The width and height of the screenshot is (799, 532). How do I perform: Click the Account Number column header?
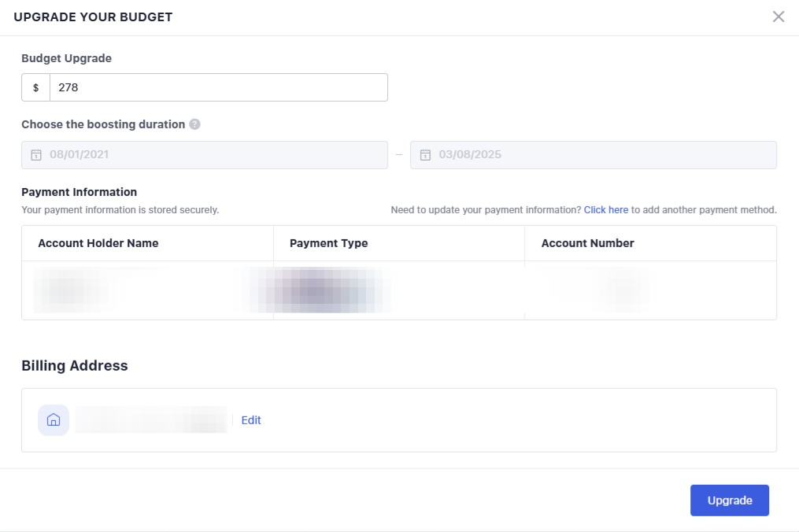point(587,243)
